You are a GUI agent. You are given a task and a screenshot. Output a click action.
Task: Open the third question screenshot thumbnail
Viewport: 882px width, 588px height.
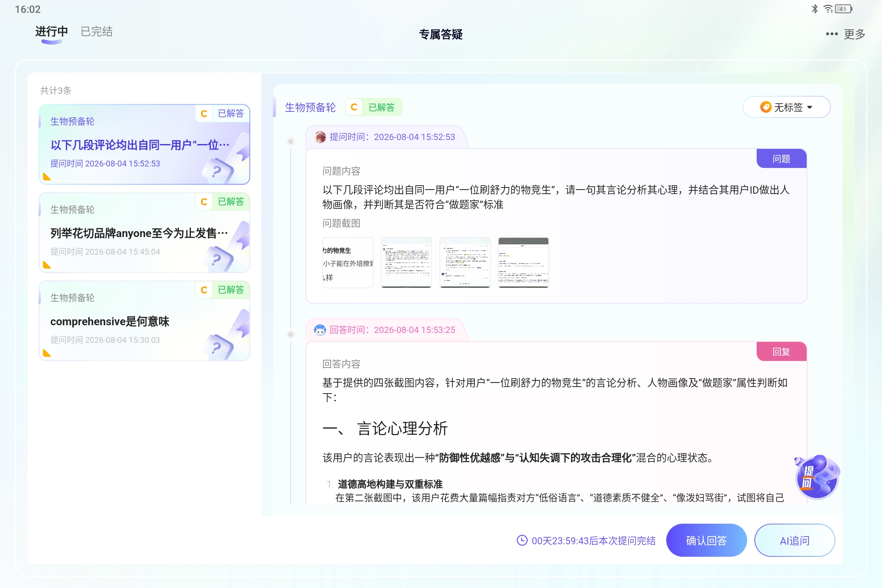(x=465, y=262)
